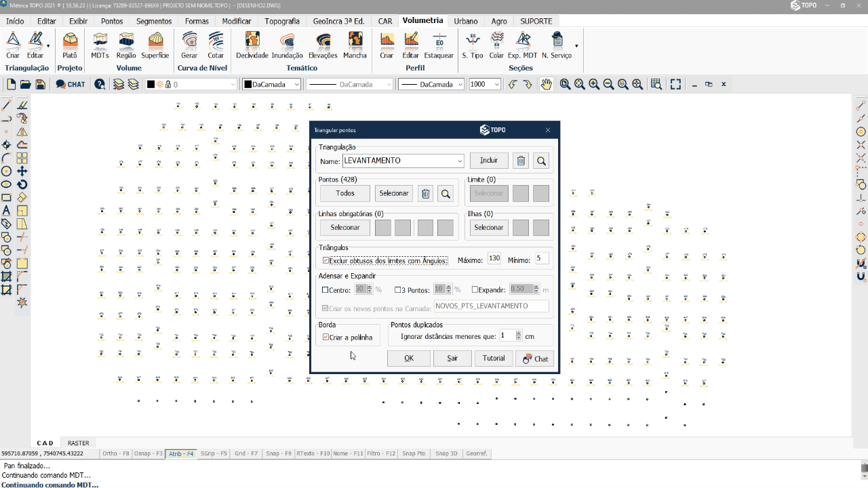Open the scale 1000 dropdown

pos(497,84)
